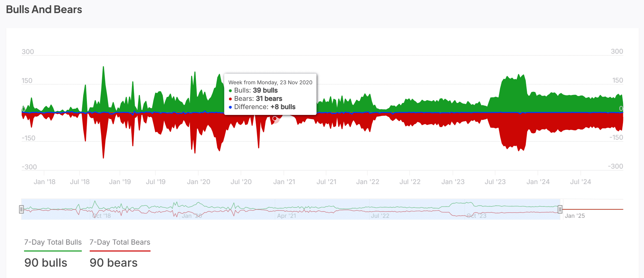Click the Jan '25 label in navigator
Screen dimensions: 644x278
[x=575, y=216]
